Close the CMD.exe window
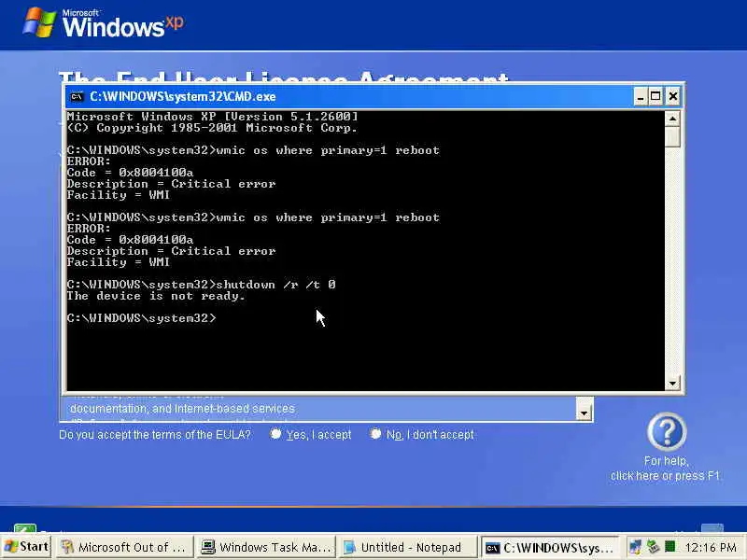Viewport: 747px width, 560px height. click(672, 97)
